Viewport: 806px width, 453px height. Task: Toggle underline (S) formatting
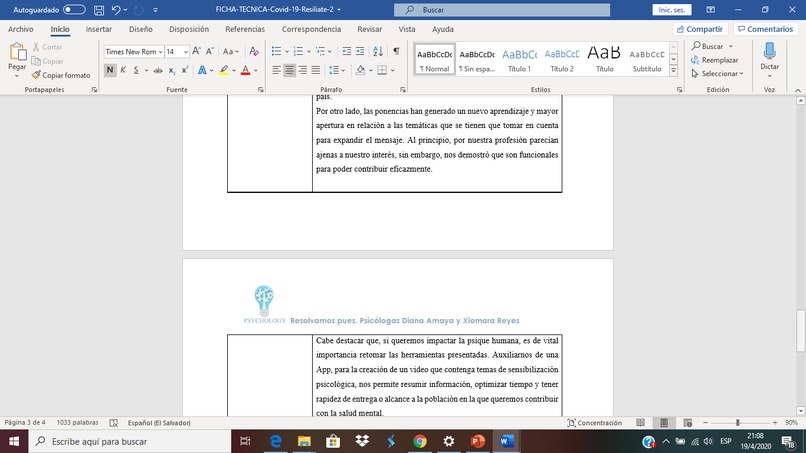[136, 70]
